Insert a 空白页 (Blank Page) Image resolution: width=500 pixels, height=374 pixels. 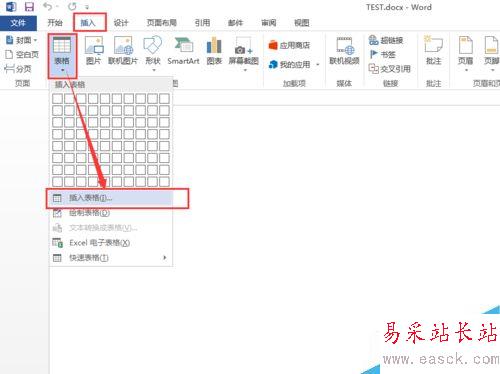[x=22, y=54]
